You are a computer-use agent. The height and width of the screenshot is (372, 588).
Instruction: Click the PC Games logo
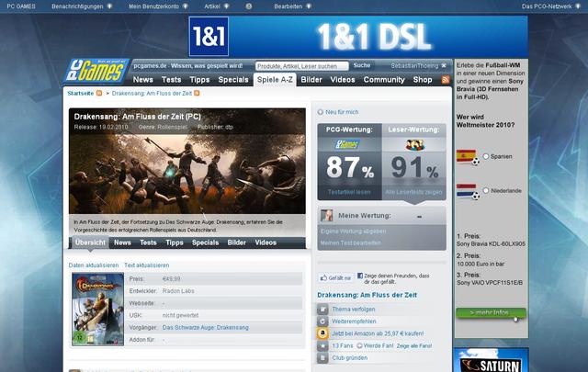(96, 71)
